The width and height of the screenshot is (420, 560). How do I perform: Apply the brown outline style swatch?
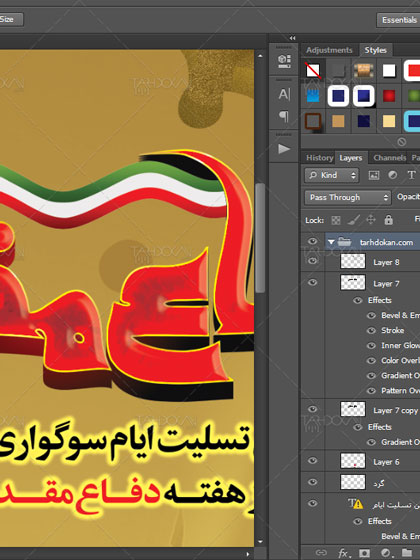(313, 121)
